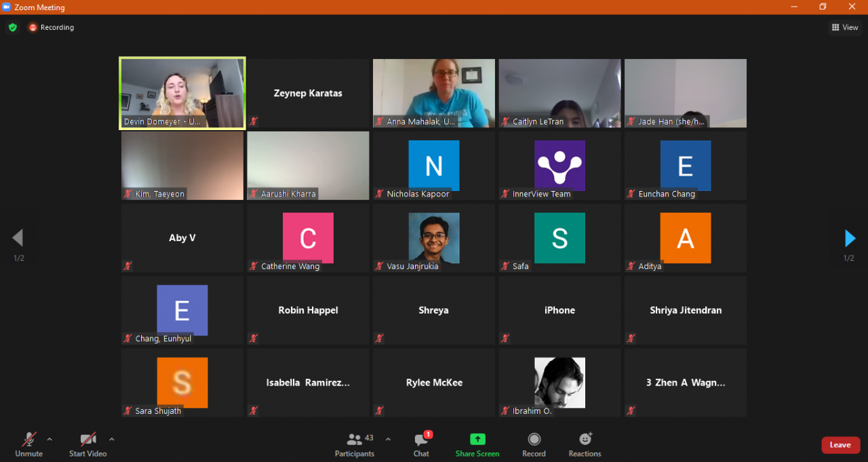The height and width of the screenshot is (462, 868).
Task: Open the Participants panel
Action: [x=355, y=444]
